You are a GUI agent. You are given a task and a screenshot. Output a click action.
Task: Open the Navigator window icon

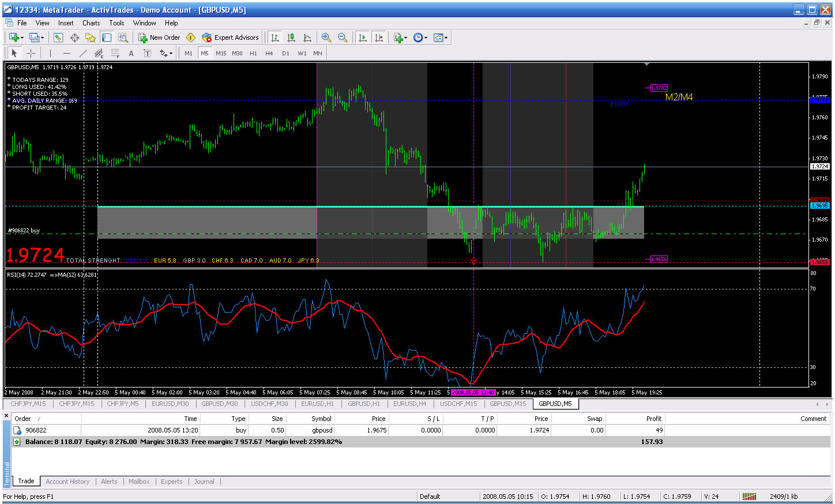pyautogui.click(x=91, y=37)
